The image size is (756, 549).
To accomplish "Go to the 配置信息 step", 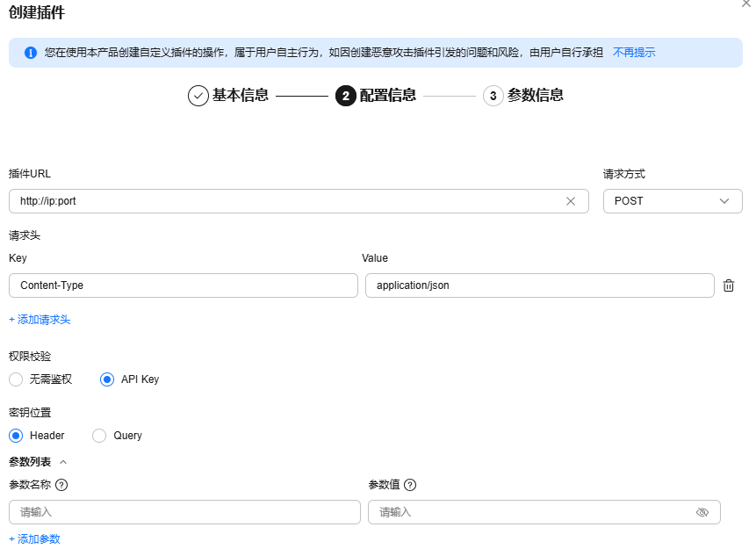I will pyautogui.click(x=376, y=96).
